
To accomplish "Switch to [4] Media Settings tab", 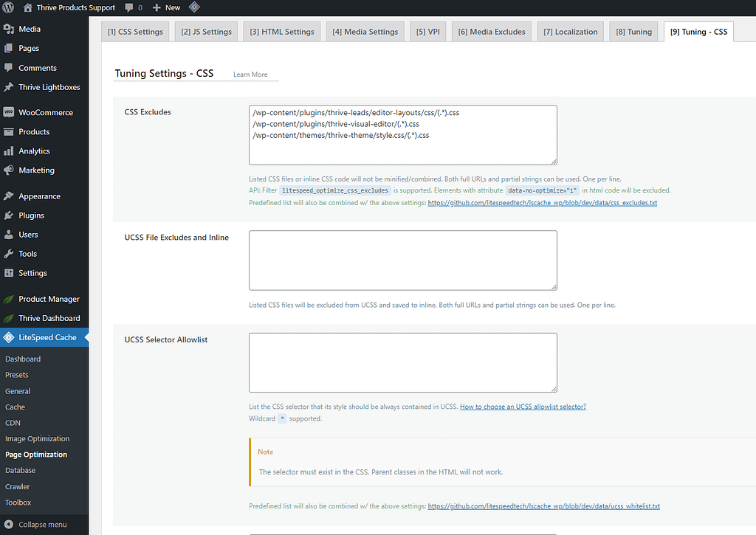I will [x=365, y=32].
